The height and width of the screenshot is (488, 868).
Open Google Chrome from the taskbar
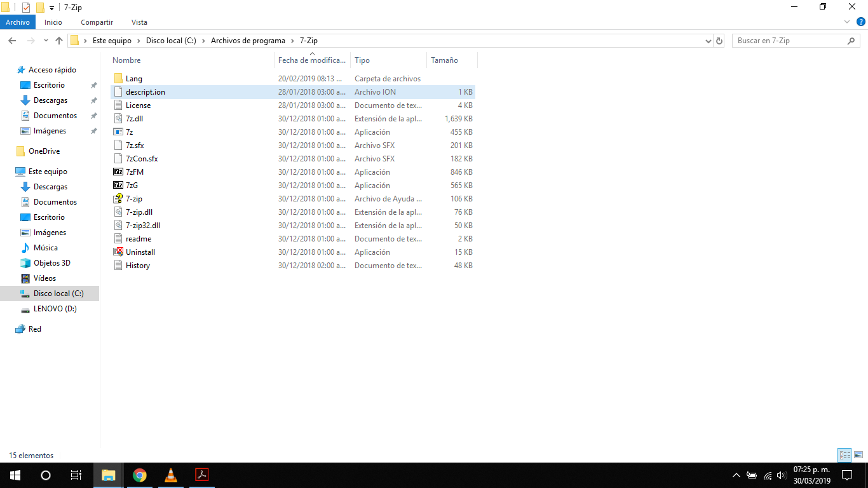pyautogui.click(x=140, y=475)
